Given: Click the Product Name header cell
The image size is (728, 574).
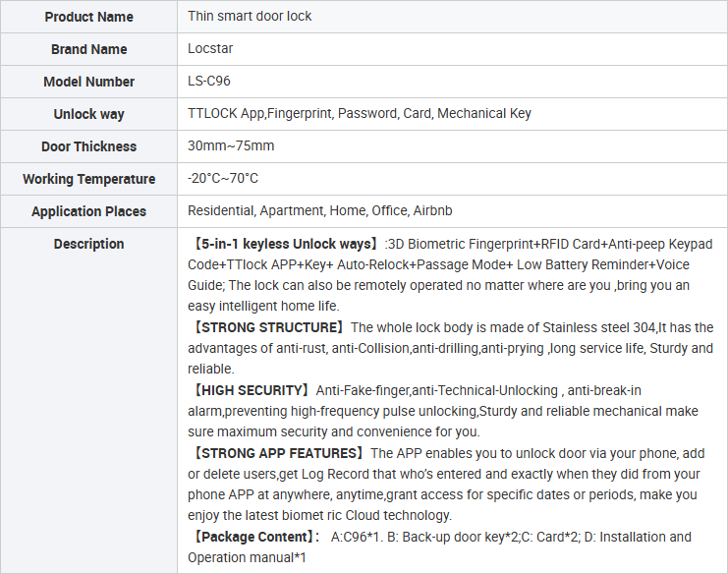Looking at the screenshot, I should 88,17.
